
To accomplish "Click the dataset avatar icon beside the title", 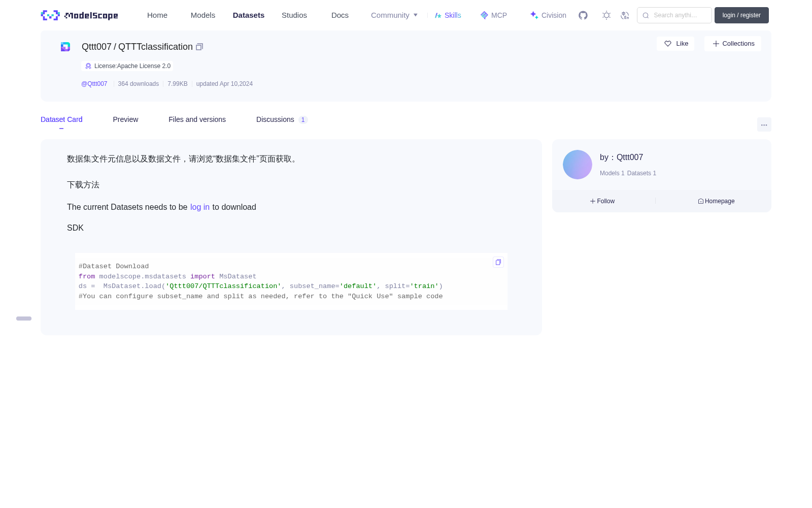I will 65,47.
